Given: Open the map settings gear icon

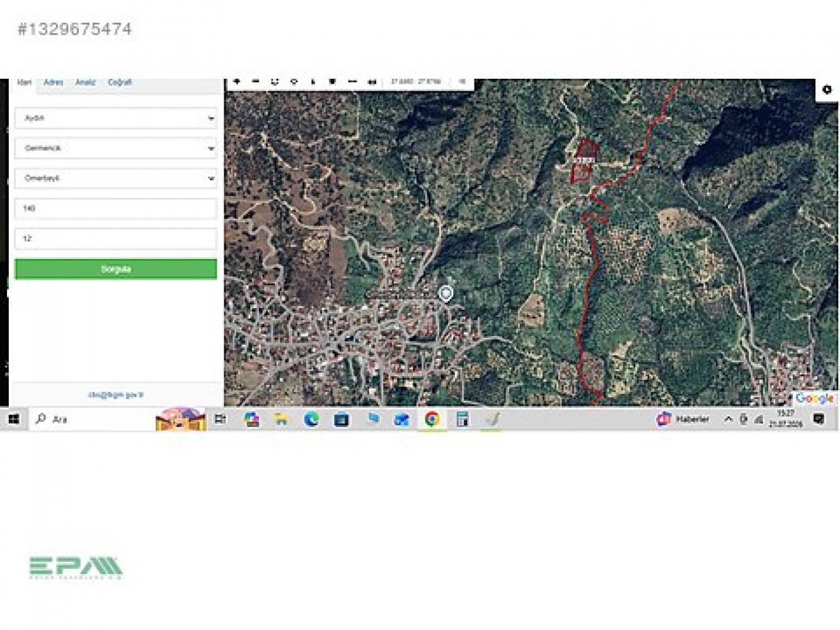Looking at the screenshot, I should [x=827, y=89].
